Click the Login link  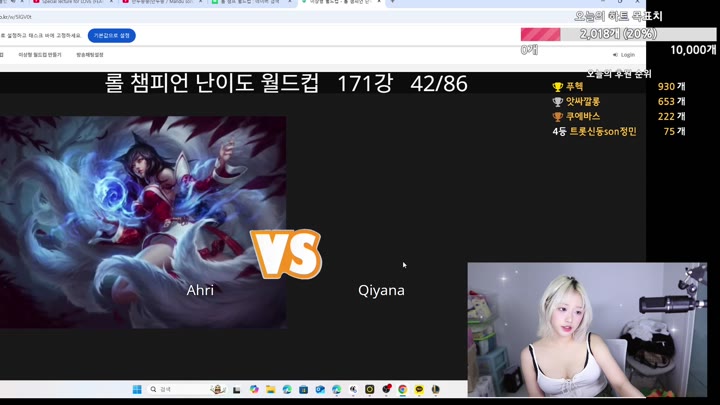pyautogui.click(x=628, y=55)
